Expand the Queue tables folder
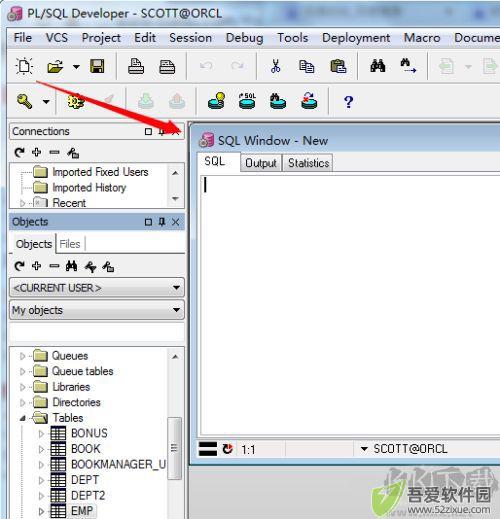 (x=22, y=371)
